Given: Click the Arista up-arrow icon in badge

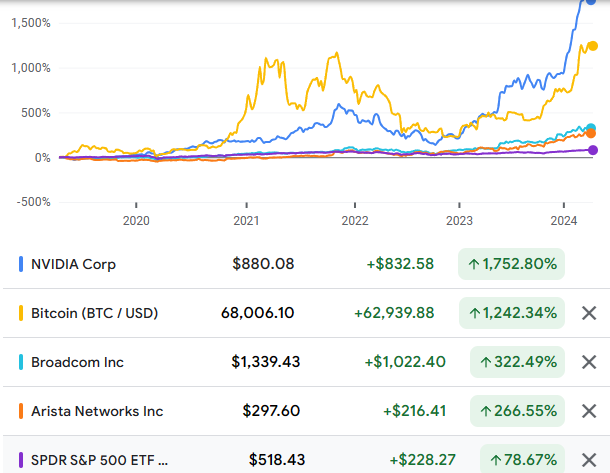Looking at the screenshot, I should tap(486, 412).
